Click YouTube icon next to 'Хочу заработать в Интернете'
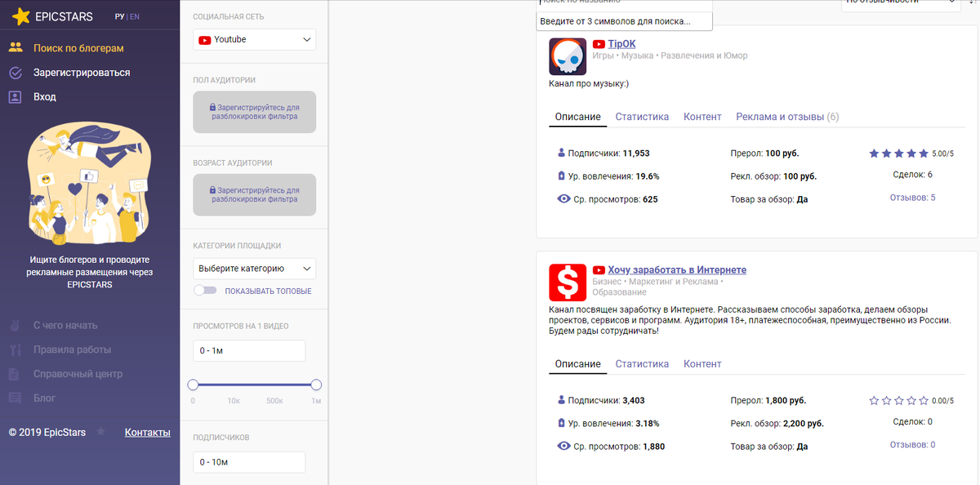Screen dimensions: 980x485 coord(599,270)
